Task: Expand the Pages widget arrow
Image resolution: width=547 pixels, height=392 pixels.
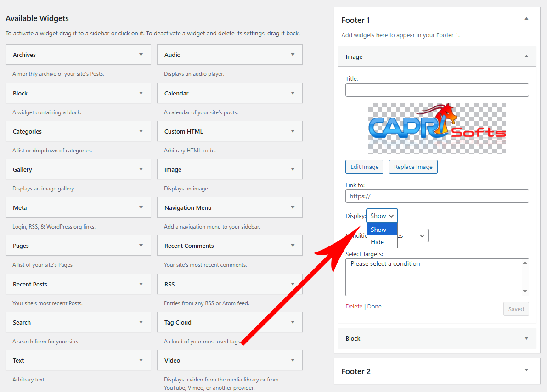Action: [141, 246]
